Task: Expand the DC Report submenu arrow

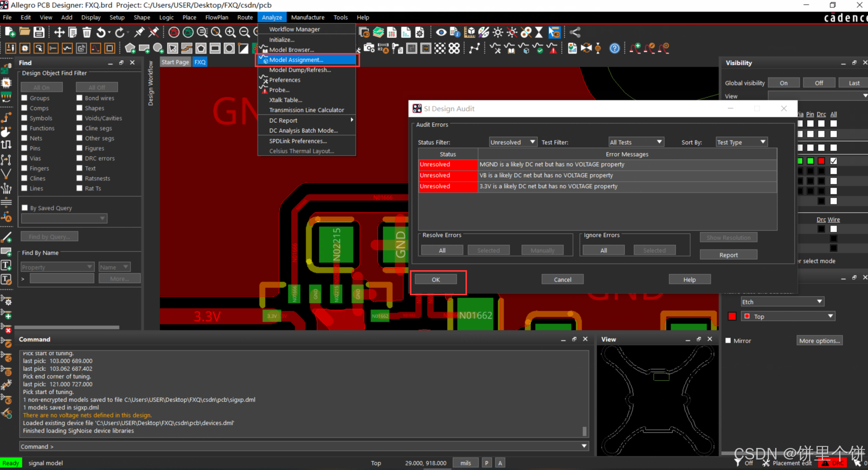Action: point(352,120)
